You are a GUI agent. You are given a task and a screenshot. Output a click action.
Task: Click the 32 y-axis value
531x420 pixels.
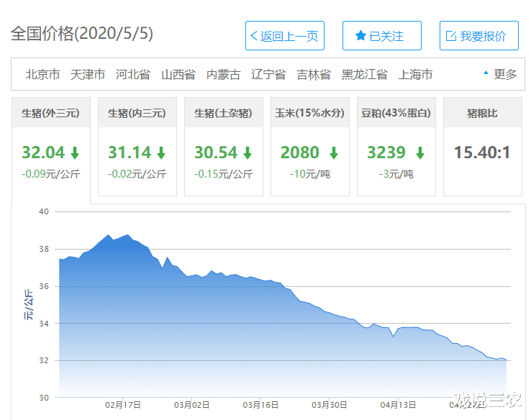44,360
